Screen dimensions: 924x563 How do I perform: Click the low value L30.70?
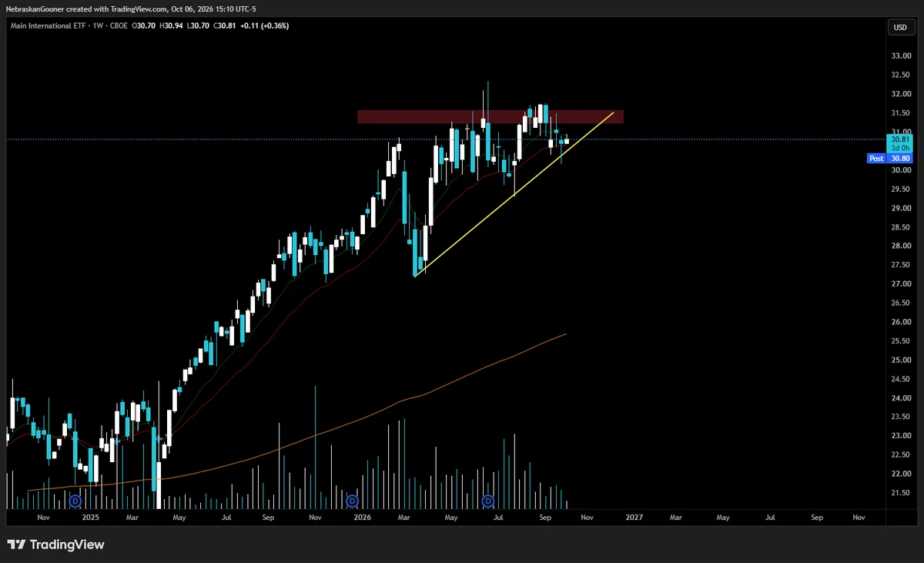pyautogui.click(x=197, y=25)
